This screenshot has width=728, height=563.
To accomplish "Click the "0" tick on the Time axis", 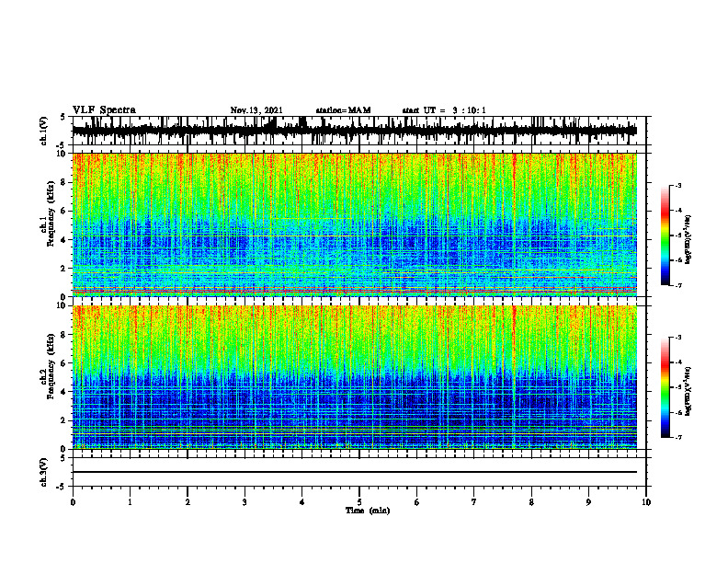I will tap(73, 502).
